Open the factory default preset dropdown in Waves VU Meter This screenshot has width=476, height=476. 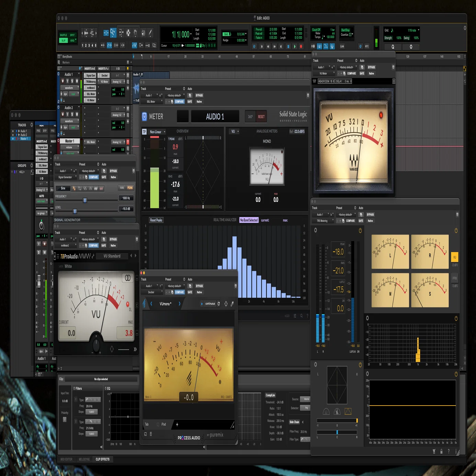347,67
